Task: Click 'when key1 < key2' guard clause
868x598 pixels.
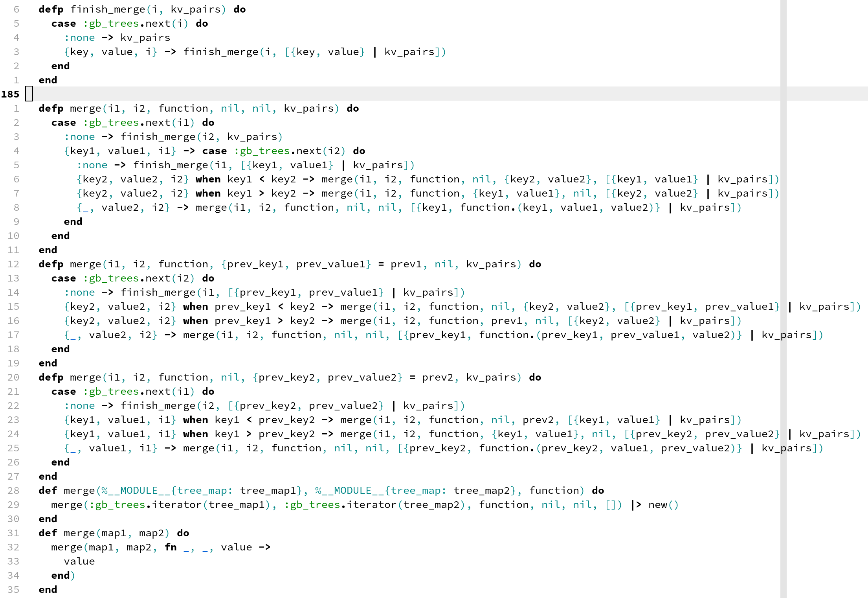Action: [246, 179]
